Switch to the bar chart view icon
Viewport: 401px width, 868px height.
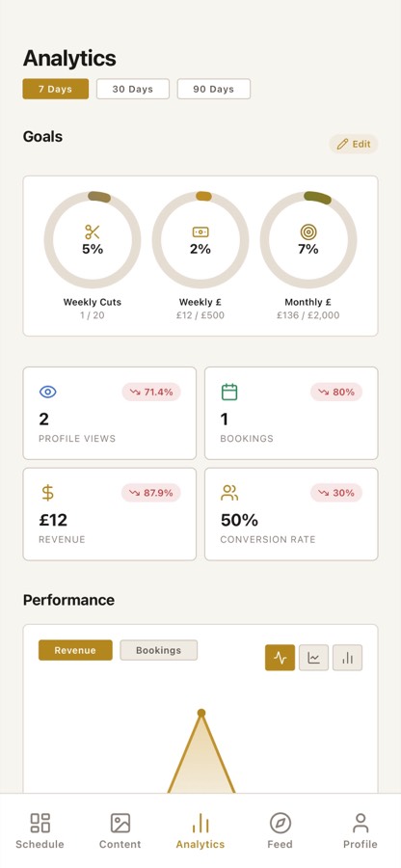coord(347,658)
